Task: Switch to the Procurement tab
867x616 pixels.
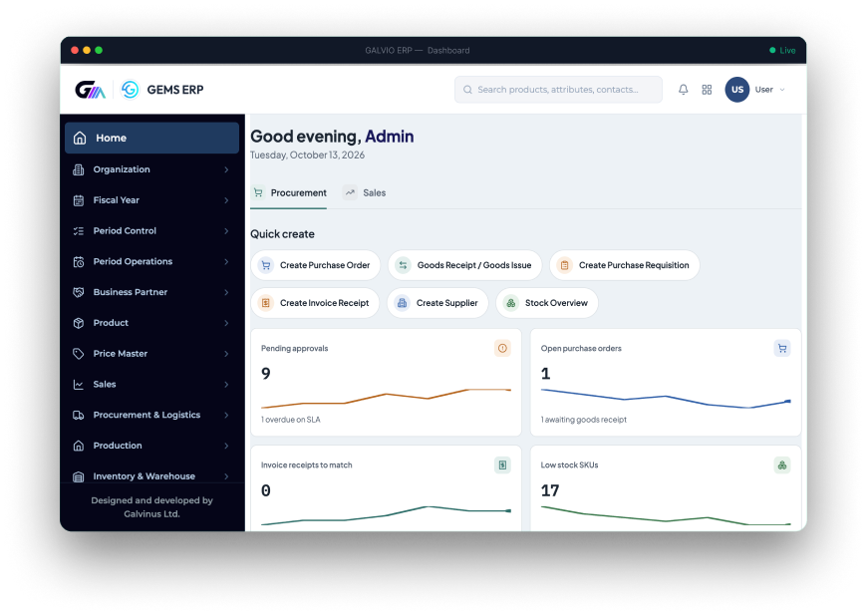Action: pos(289,193)
